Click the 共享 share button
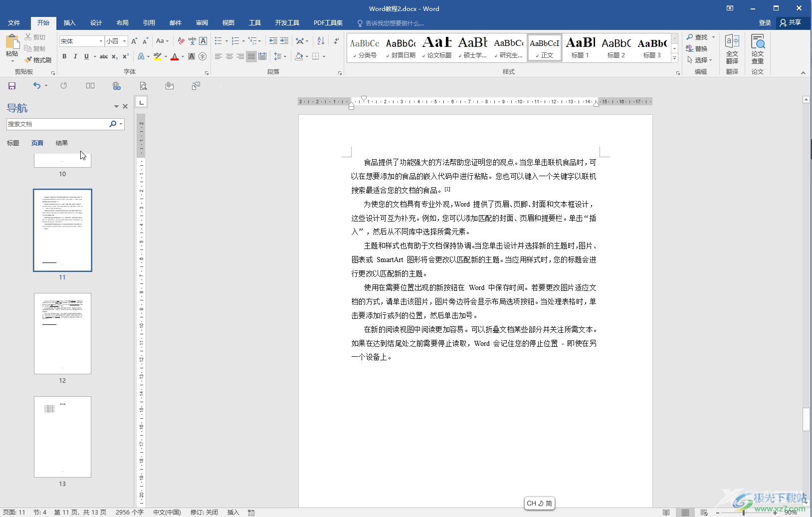Viewport: 812px width, 517px height. click(x=791, y=23)
